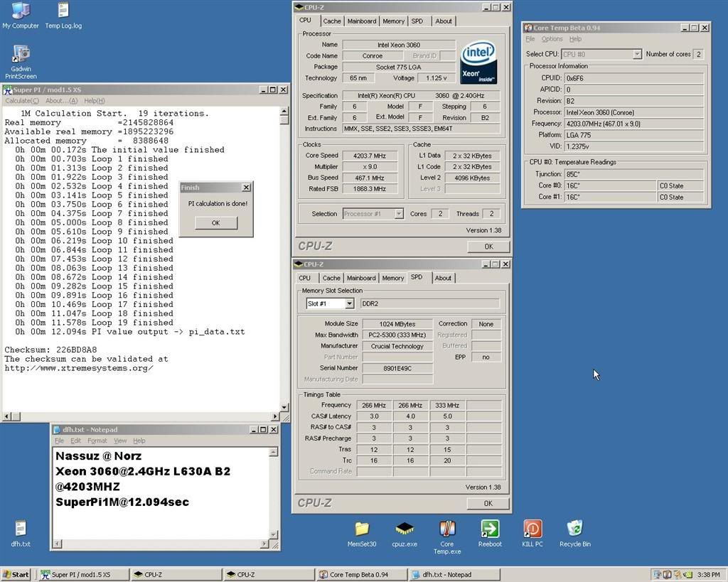
Task: Expand the Slot #1 memory slot dropdown
Action: click(349, 303)
